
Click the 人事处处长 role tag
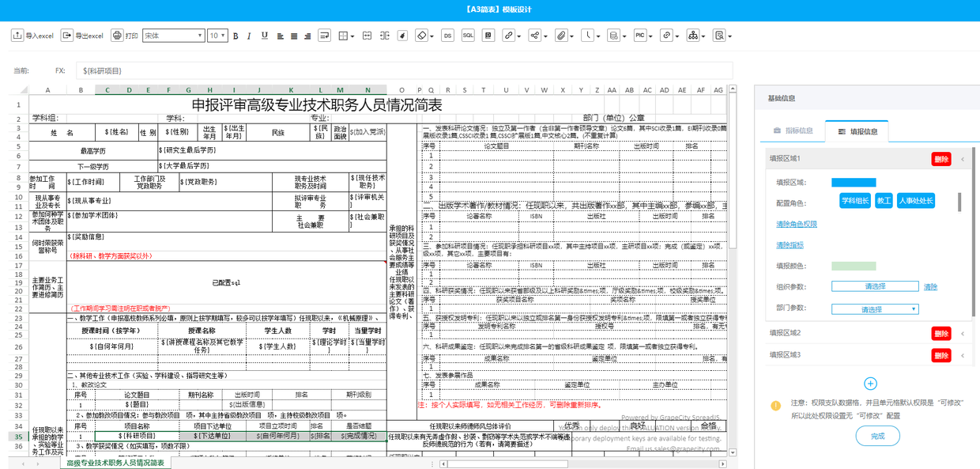pyautogui.click(x=917, y=201)
